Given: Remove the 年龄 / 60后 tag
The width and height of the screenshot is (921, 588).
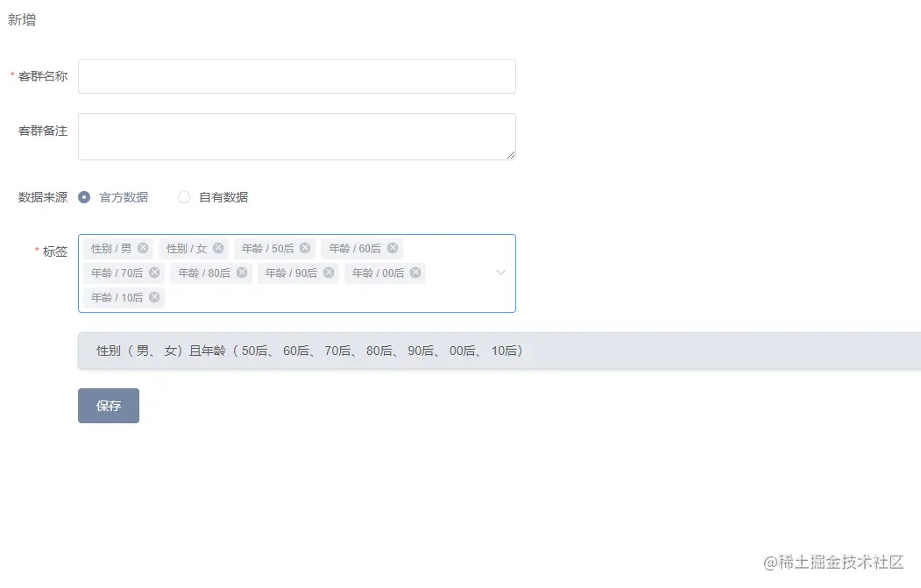Looking at the screenshot, I should 393,248.
